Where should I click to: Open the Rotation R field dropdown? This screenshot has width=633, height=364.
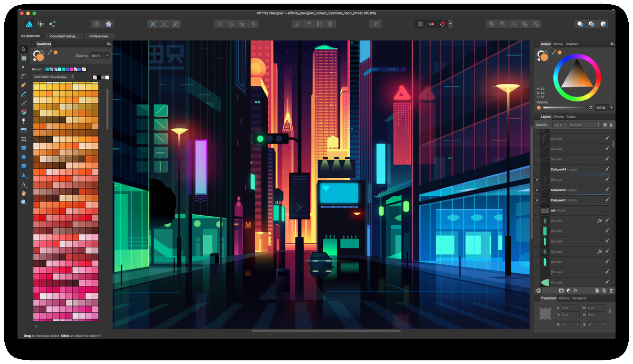[578, 324]
